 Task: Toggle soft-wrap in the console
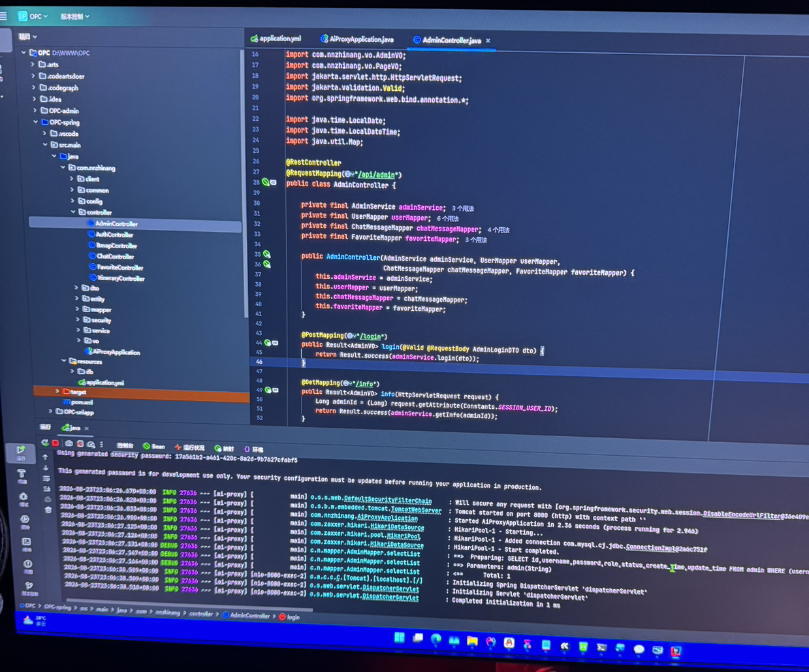46,478
